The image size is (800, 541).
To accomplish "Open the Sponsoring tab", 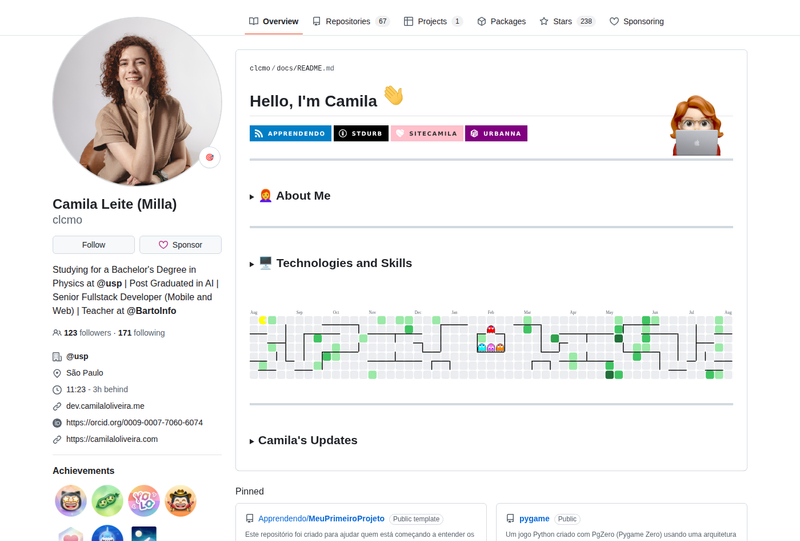I will coord(637,21).
